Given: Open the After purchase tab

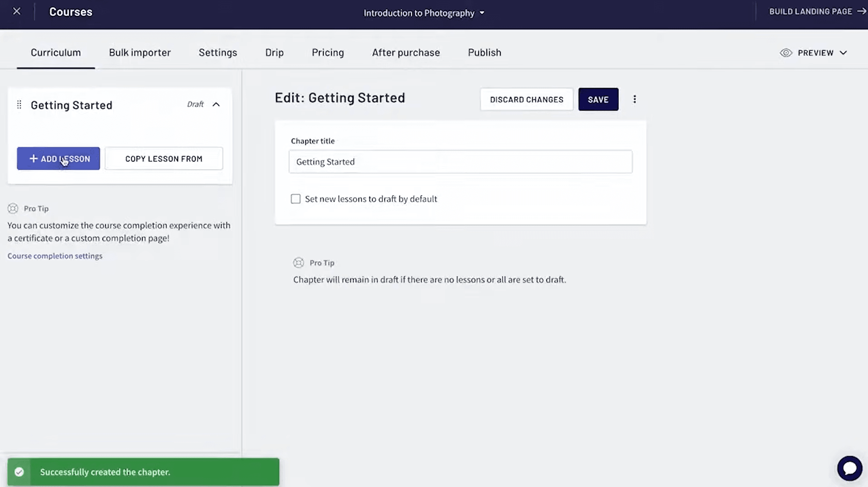Looking at the screenshot, I should pos(405,52).
